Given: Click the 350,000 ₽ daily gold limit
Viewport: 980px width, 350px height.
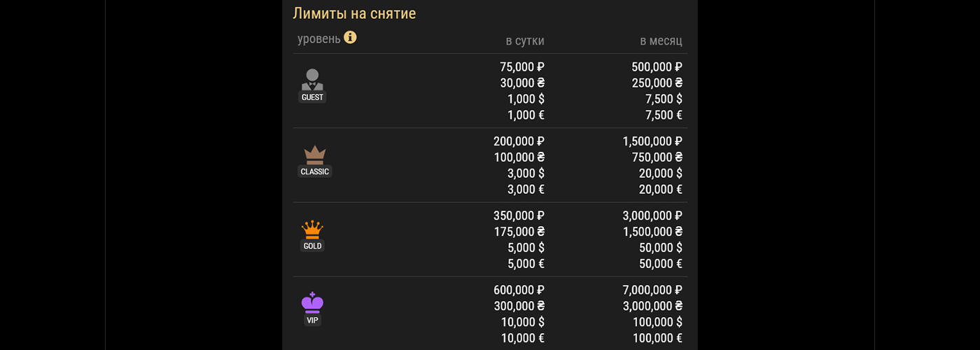Looking at the screenshot, I should (x=518, y=216).
